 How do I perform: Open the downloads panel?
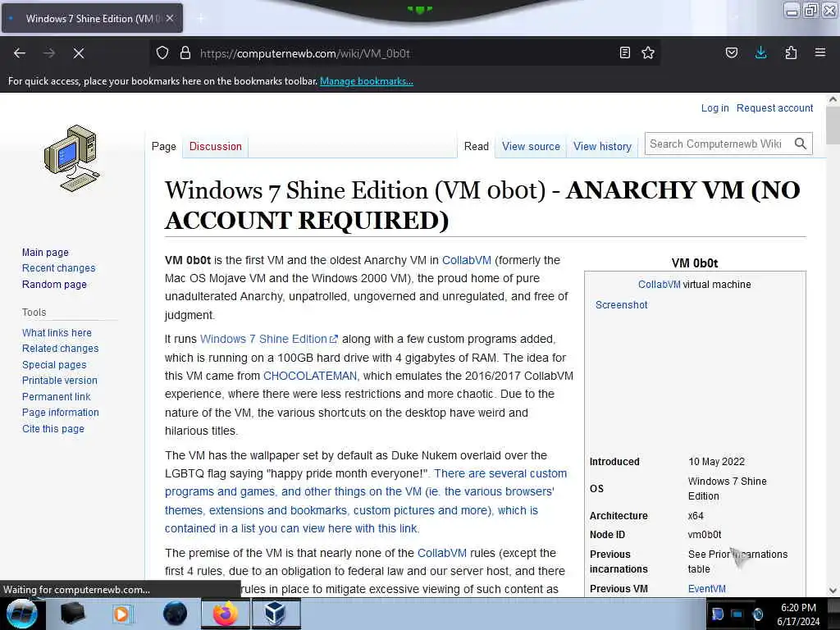(x=760, y=52)
